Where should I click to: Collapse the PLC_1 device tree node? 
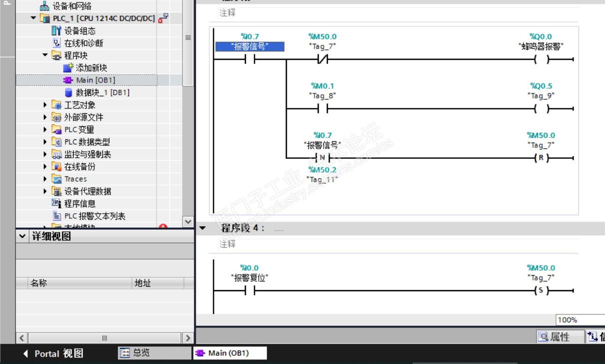pyautogui.click(x=33, y=18)
